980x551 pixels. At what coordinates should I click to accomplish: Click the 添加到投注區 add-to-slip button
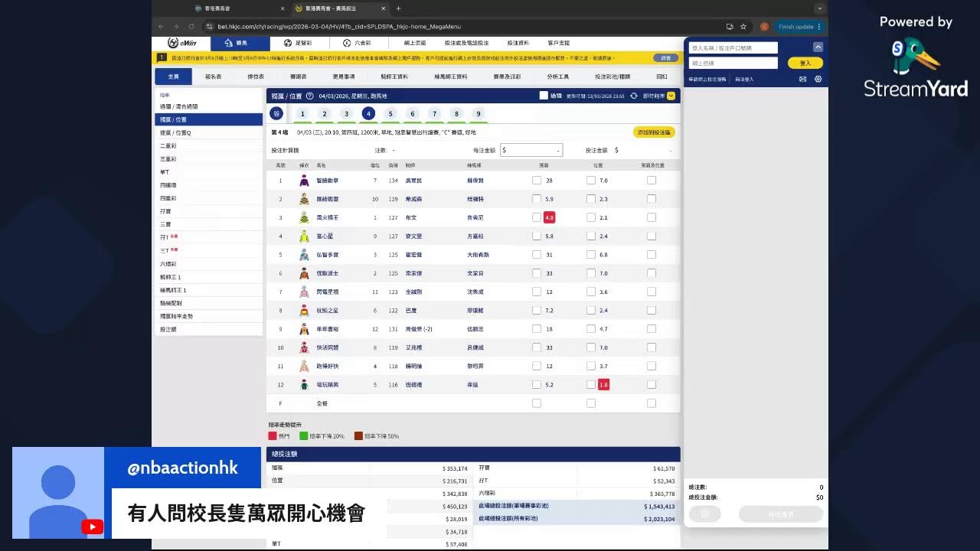[x=654, y=132]
